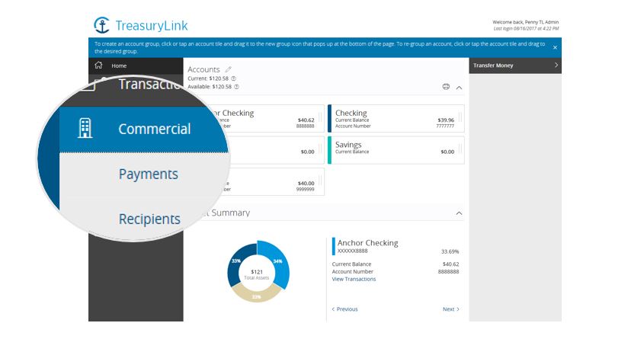Viewport: 644px width, 355px height.
Task: Open info tooltip next to Current $120.58
Action: (233, 78)
